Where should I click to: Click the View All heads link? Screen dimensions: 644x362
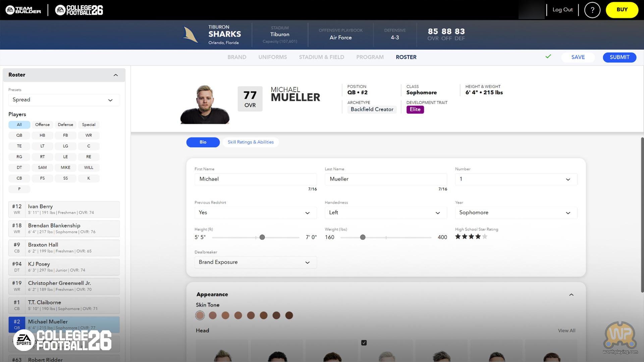(566, 330)
